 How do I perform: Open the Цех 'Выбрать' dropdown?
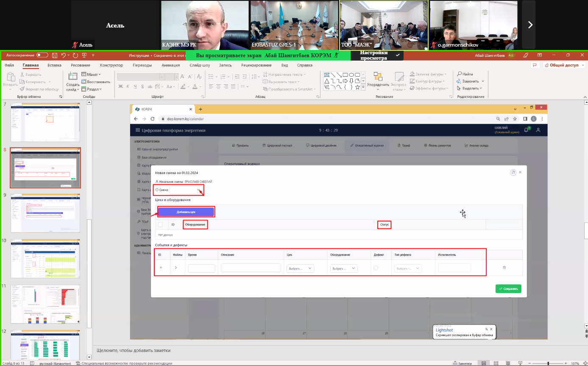pos(301,268)
